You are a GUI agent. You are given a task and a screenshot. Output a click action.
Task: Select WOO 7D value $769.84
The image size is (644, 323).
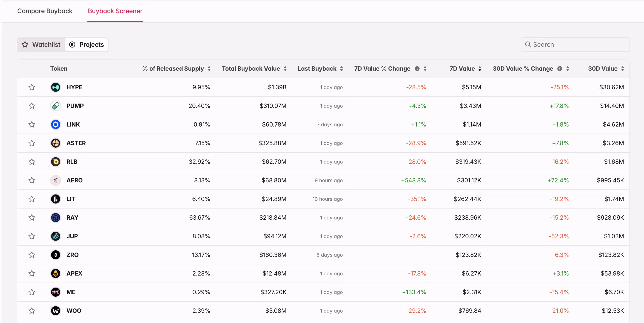coord(470,311)
